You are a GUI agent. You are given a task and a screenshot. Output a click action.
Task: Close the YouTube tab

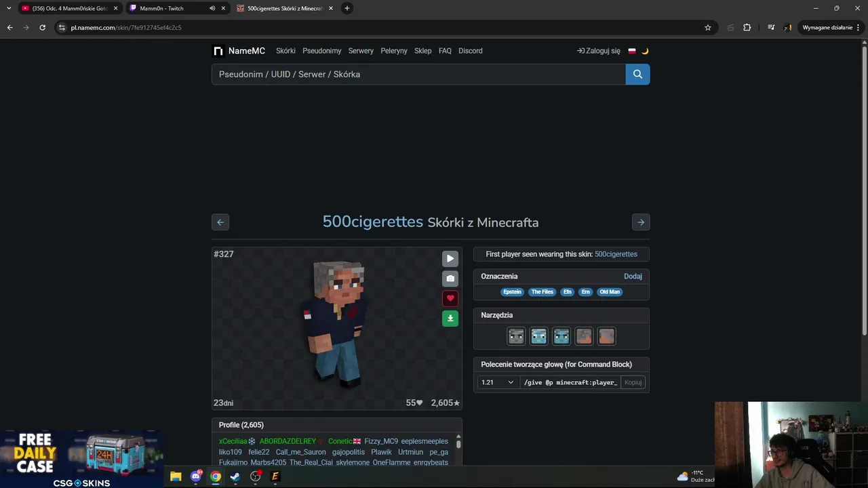pyautogui.click(x=115, y=8)
